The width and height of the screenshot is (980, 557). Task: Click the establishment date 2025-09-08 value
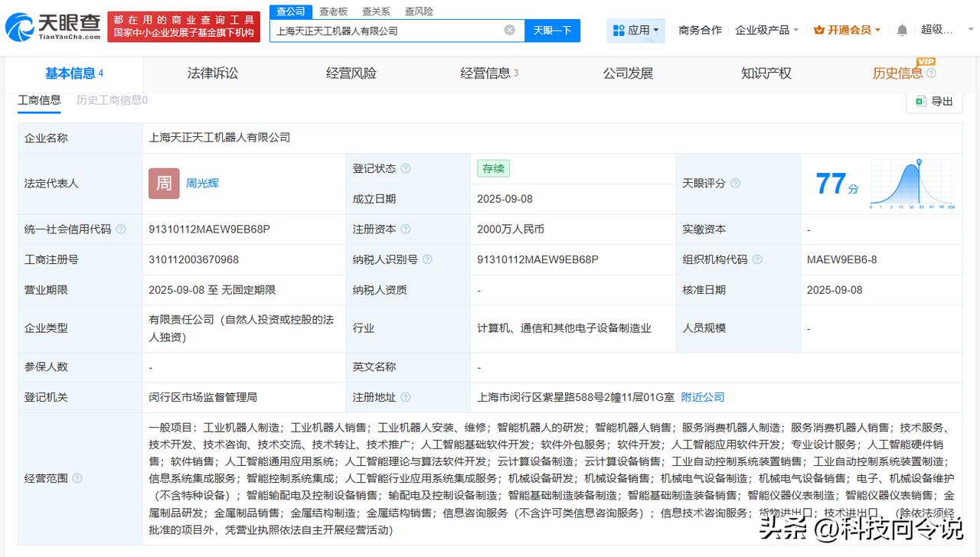tap(505, 199)
